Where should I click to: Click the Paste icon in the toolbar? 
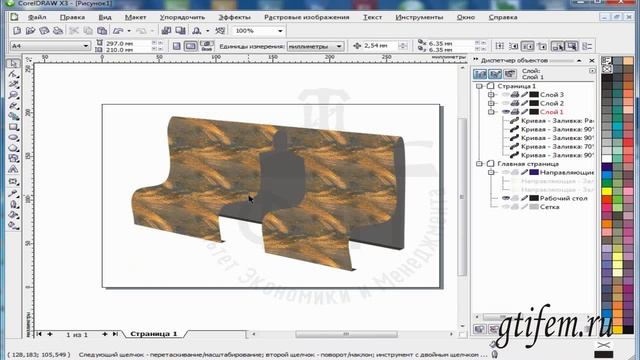(x=102, y=31)
